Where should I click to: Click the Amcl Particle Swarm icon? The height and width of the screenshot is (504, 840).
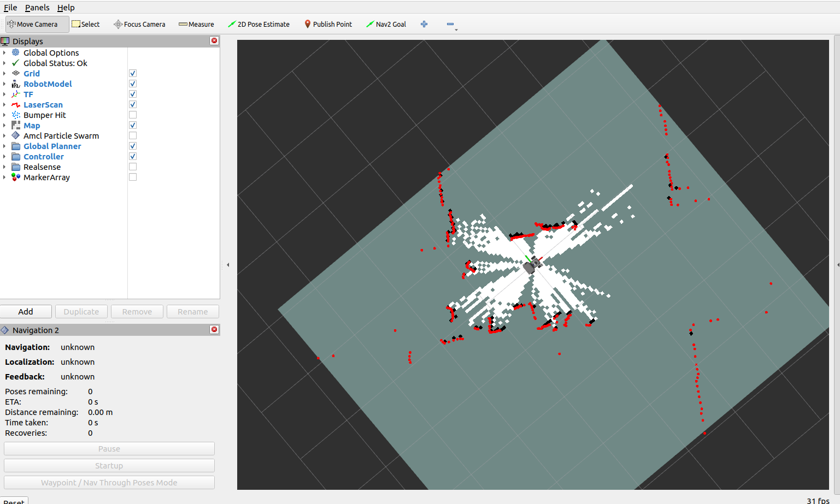(16, 135)
